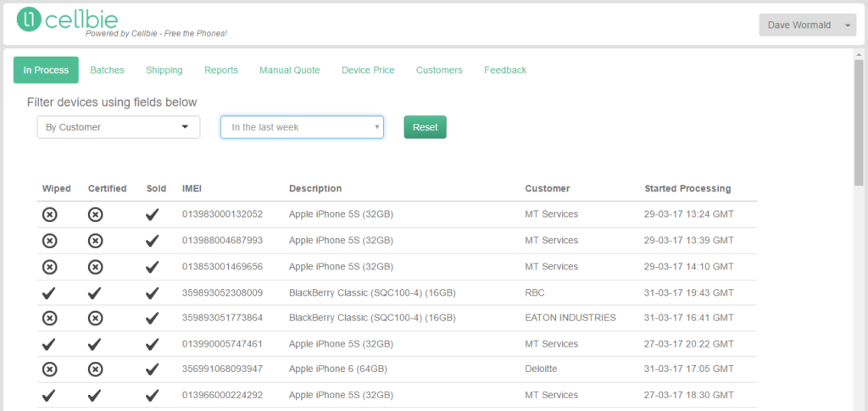The width and height of the screenshot is (868, 411).
Task: Click Certified cross icon for IMEI 356991068093947
Action: coord(95,369)
